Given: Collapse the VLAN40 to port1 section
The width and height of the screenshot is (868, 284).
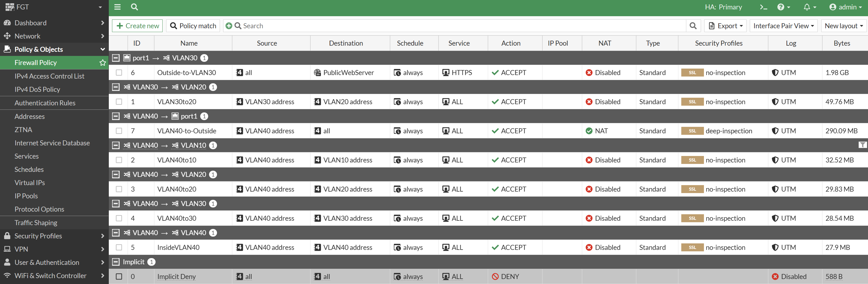Looking at the screenshot, I should click(116, 116).
